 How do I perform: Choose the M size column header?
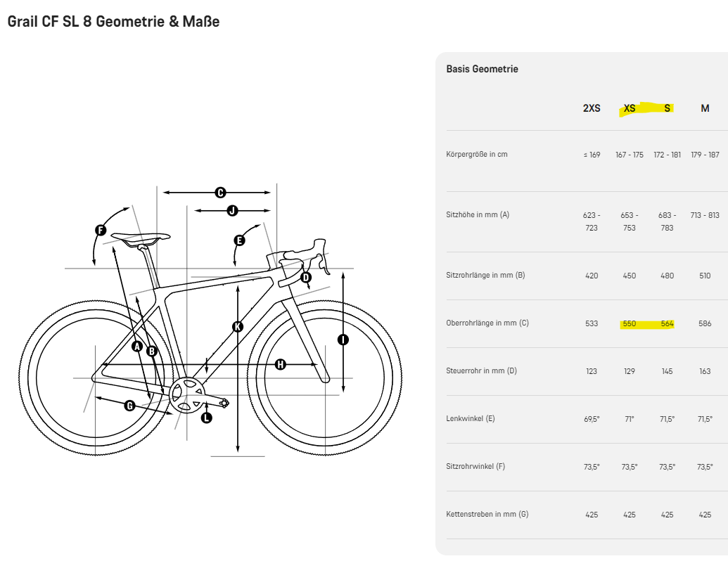(x=705, y=108)
